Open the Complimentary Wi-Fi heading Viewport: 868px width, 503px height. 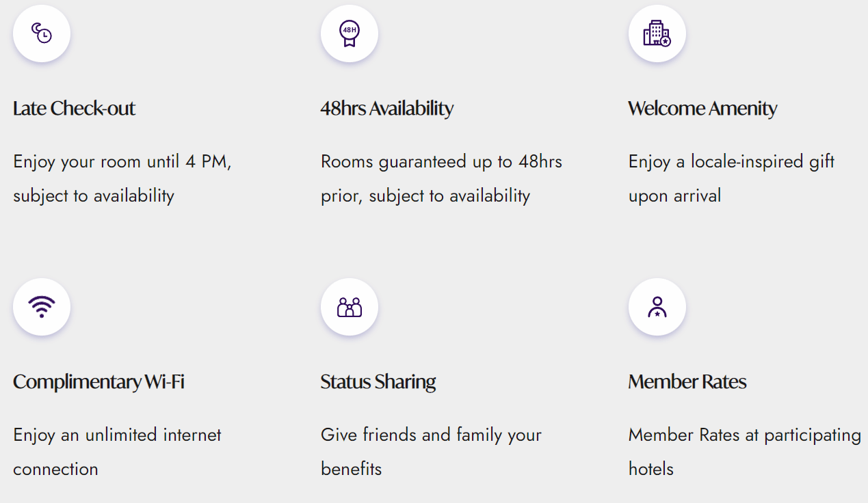pos(98,382)
